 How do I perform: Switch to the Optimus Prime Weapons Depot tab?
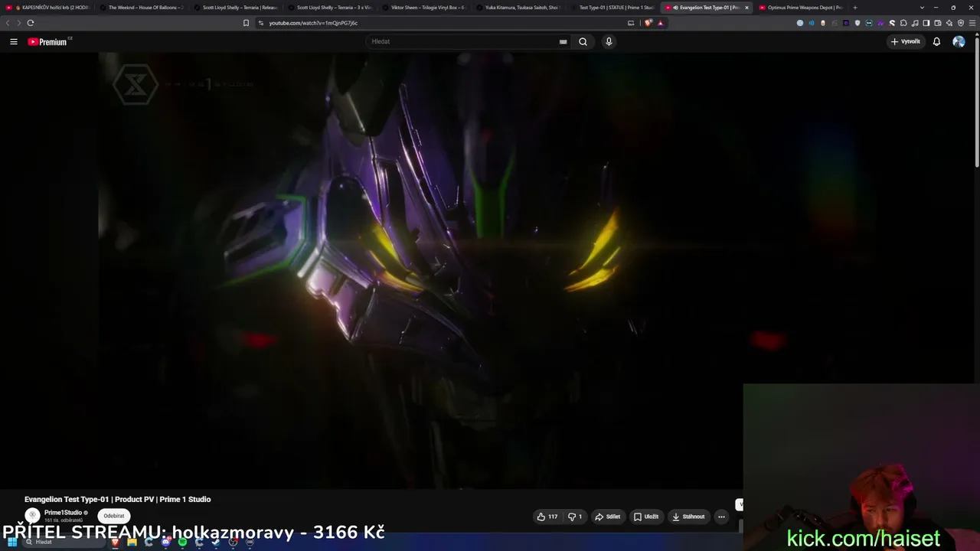tap(802, 8)
